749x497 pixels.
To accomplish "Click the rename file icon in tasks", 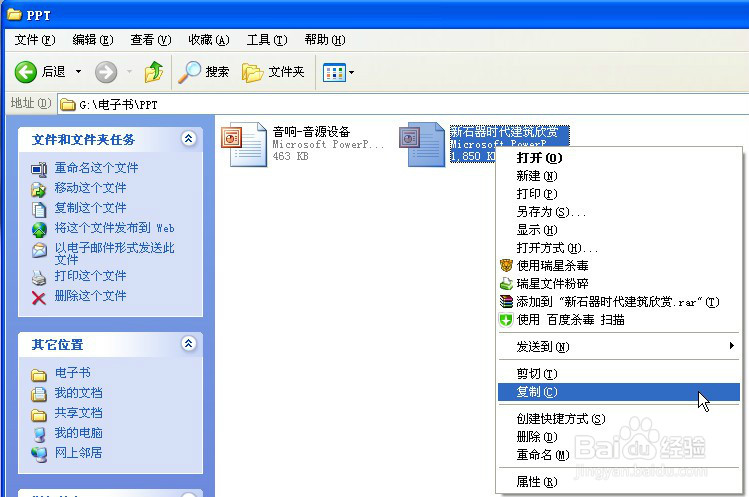I will [x=39, y=169].
